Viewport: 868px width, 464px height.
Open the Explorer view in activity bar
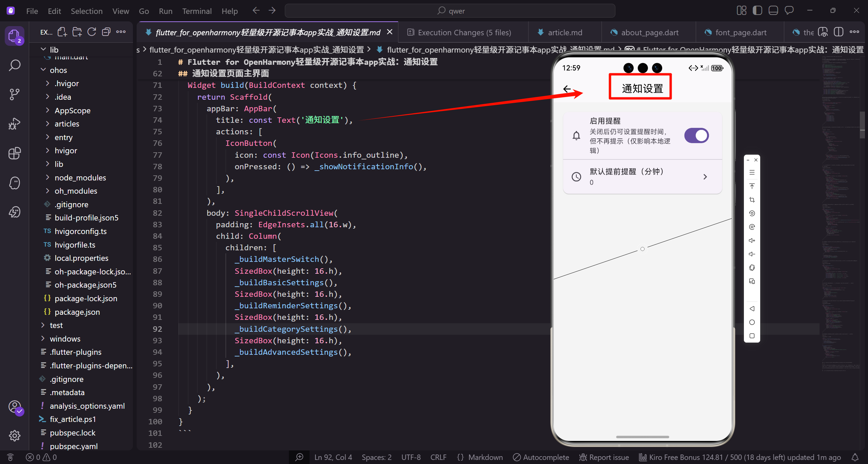coord(14,35)
